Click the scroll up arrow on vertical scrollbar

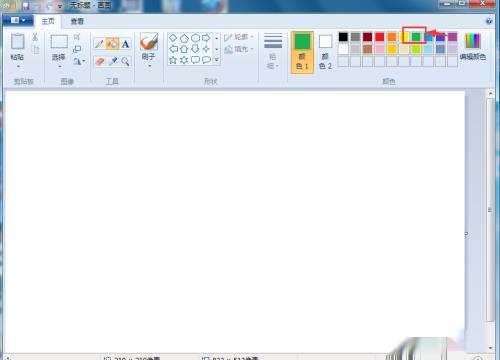490,94
